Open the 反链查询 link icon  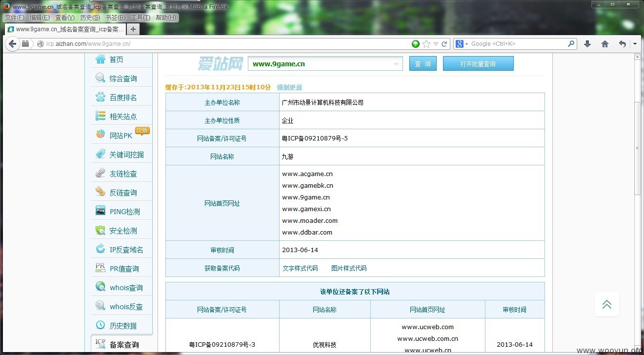pyautogui.click(x=101, y=192)
